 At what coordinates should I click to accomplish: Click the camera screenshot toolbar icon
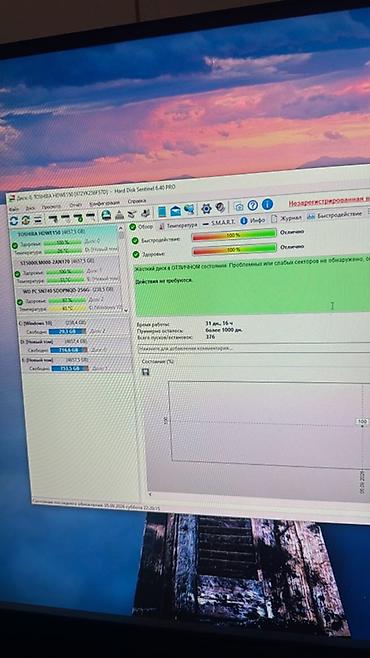coord(239,206)
